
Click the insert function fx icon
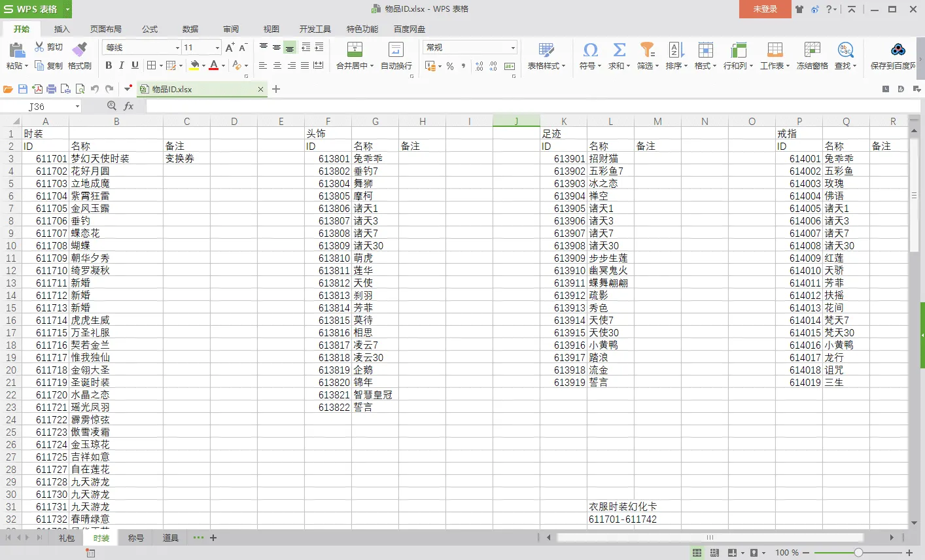pyautogui.click(x=129, y=106)
